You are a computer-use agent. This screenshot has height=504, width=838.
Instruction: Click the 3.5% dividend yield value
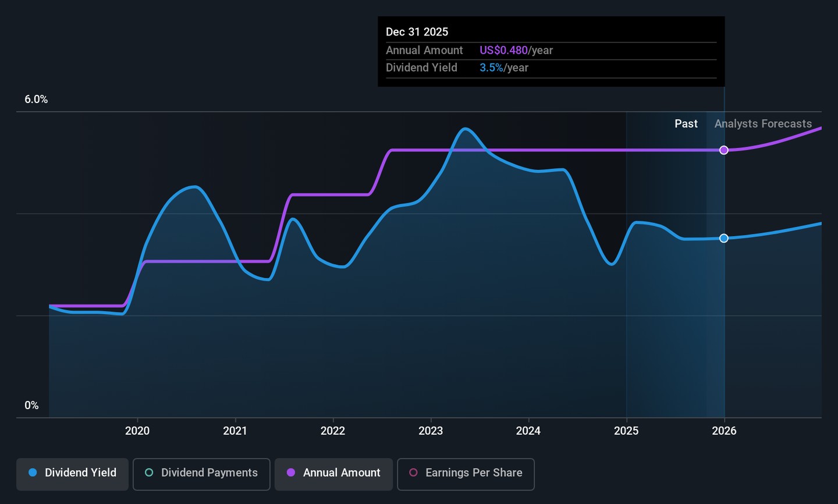pos(491,68)
